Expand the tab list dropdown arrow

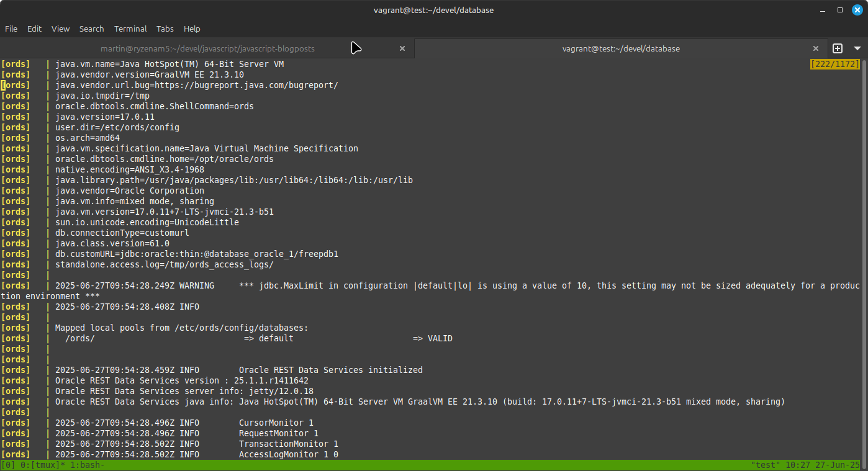coord(857,48)
